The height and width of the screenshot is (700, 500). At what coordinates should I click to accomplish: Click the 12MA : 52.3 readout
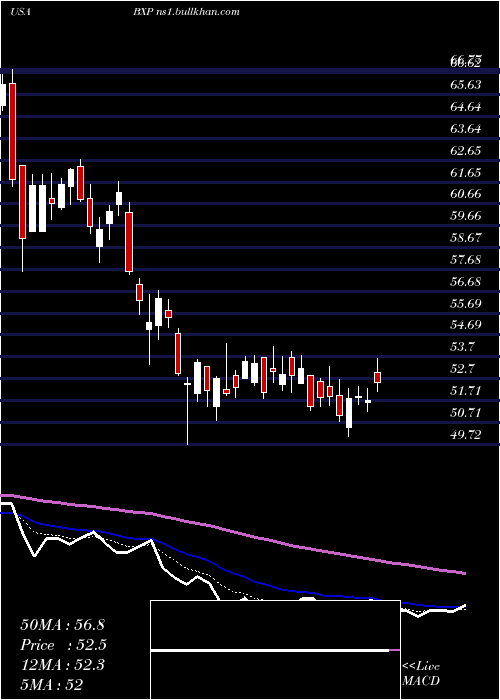(x=62, y=665)
